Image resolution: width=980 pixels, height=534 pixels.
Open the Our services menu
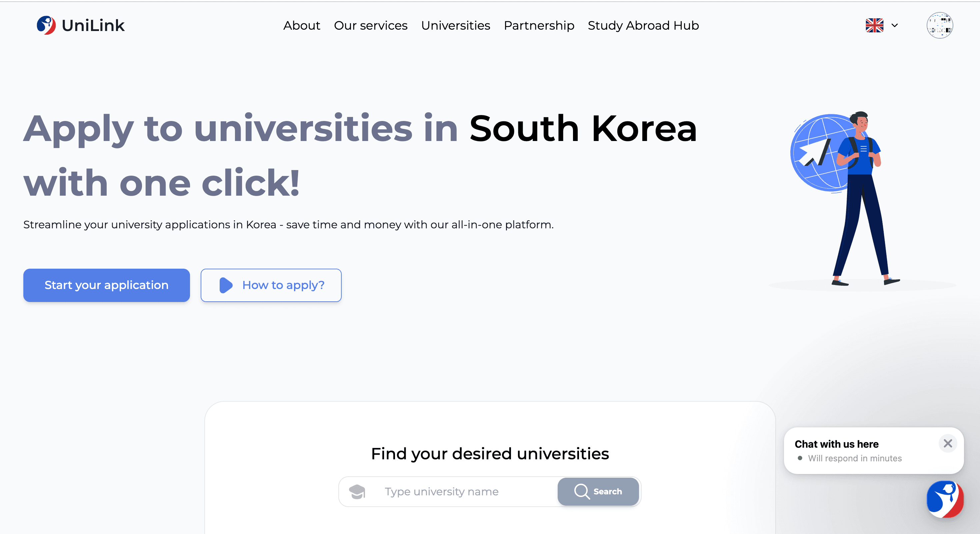pos(371,25)
